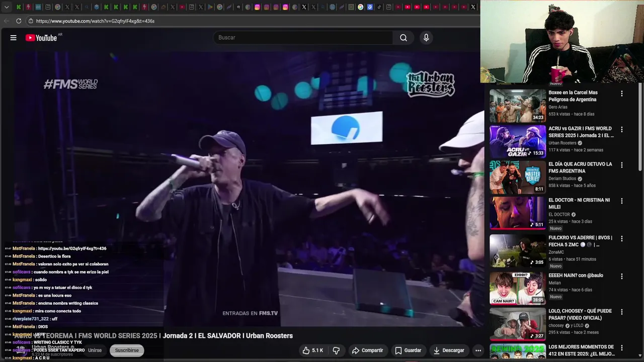
Task: Open menu for EL DOCTOR video
Action: click(x=621, y=201)
